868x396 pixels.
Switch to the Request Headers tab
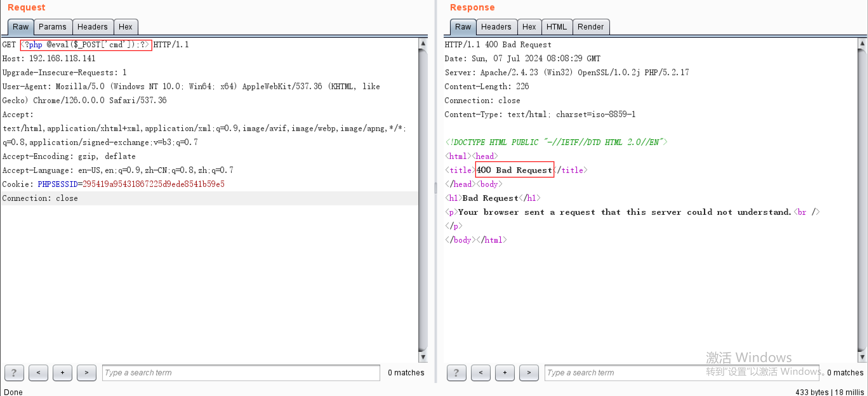click(x=93, y=27)
